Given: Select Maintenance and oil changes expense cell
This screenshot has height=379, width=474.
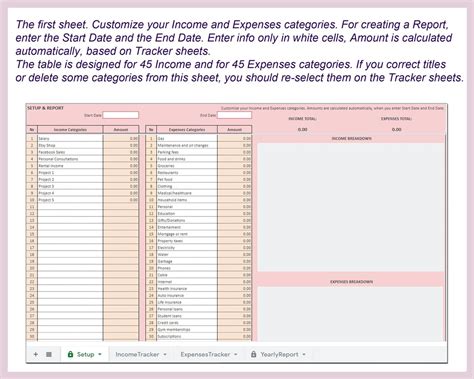Looking at the screenshot, I should click(x=187, y=145).
